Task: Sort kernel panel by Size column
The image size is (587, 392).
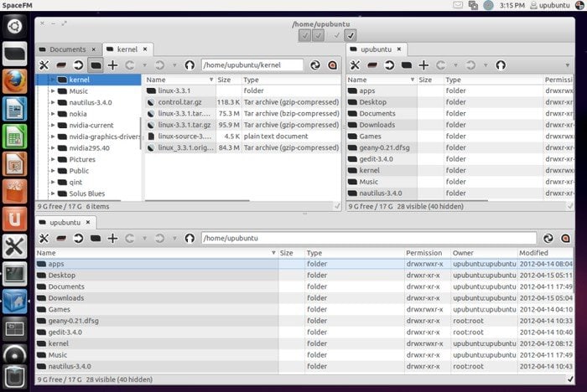Action: (x=228, y=80)
